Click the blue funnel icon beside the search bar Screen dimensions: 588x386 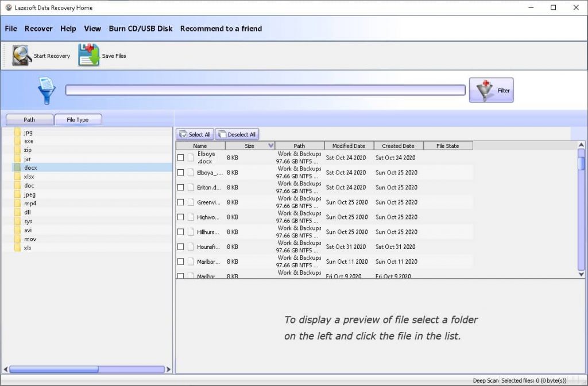click(x=47, y=89)
